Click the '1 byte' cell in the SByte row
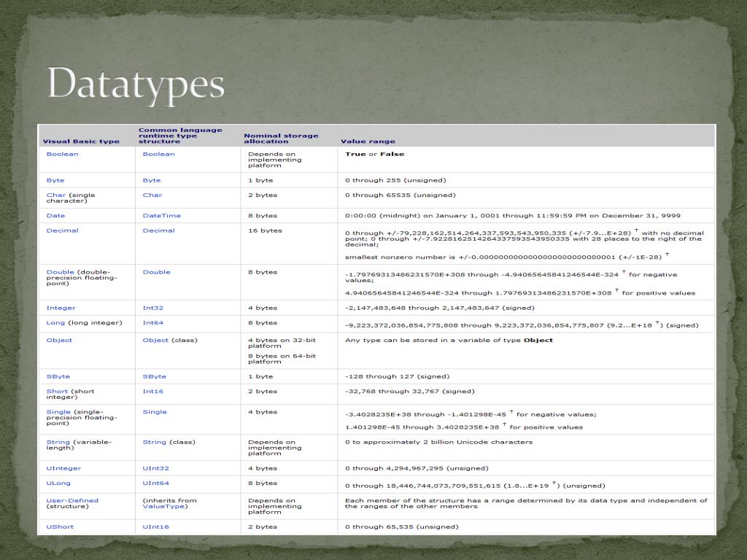 (260, 377)
